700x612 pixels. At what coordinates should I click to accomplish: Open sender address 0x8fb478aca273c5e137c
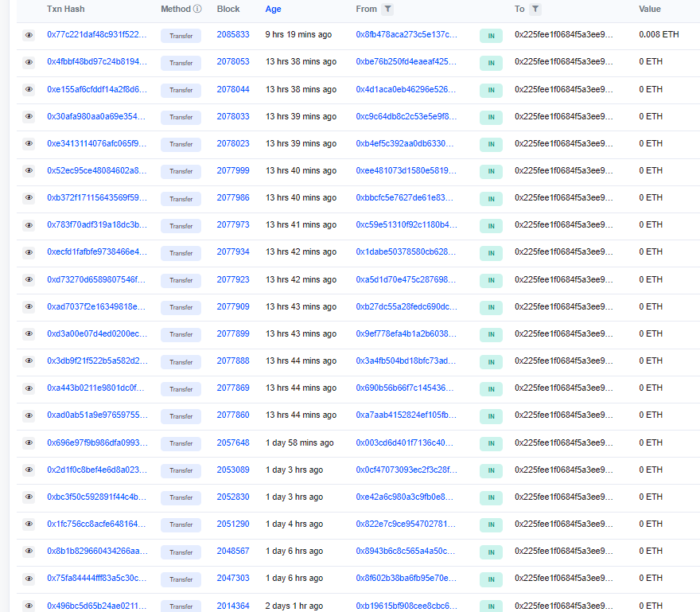(406, 34)
